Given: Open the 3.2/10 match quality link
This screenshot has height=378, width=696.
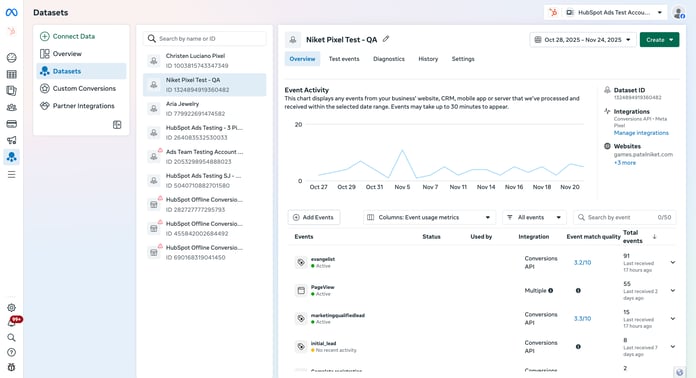Looking at the screenshot, I should tap(582, 262).
